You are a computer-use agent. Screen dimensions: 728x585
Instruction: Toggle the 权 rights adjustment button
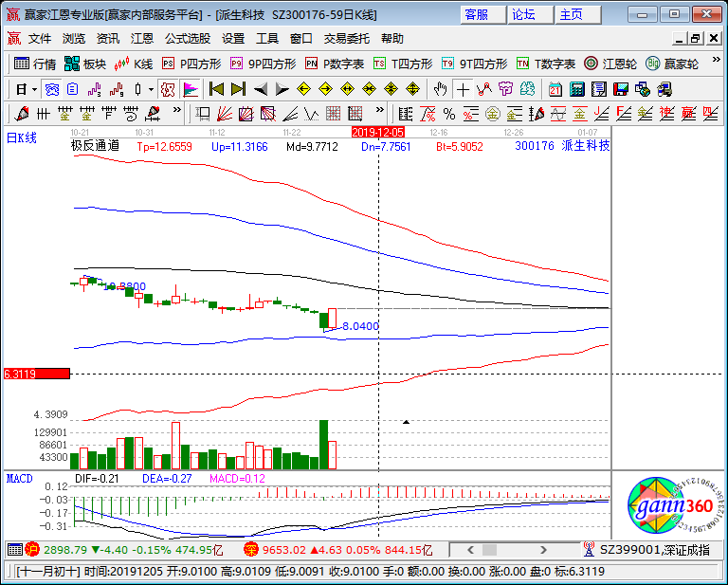pyautogui.click(x=168, y=89)
